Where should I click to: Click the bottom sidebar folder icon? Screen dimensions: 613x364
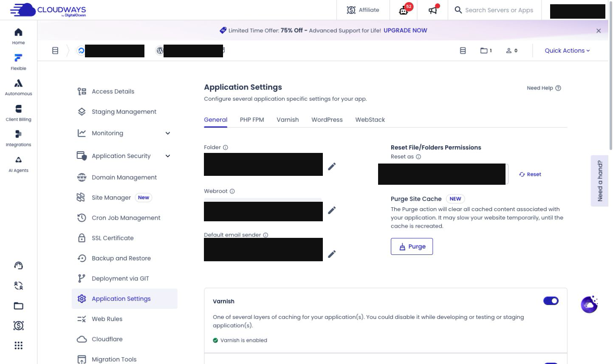point(18,306)
